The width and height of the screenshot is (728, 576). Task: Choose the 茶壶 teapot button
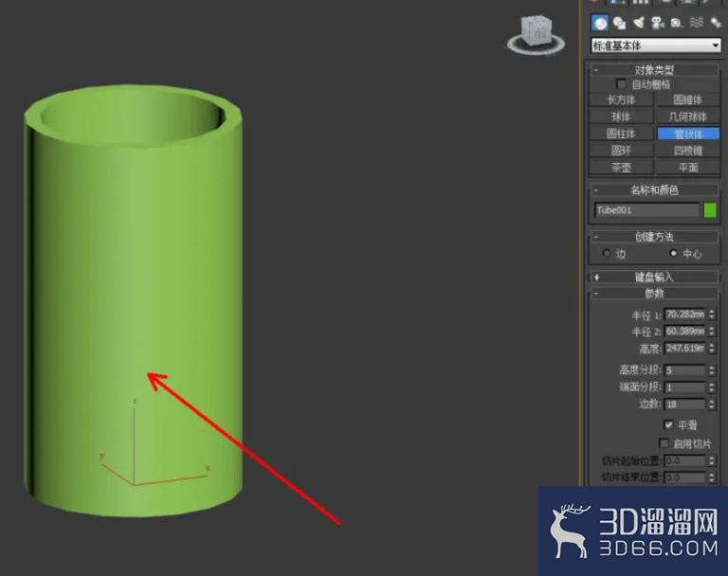(621, 167)
